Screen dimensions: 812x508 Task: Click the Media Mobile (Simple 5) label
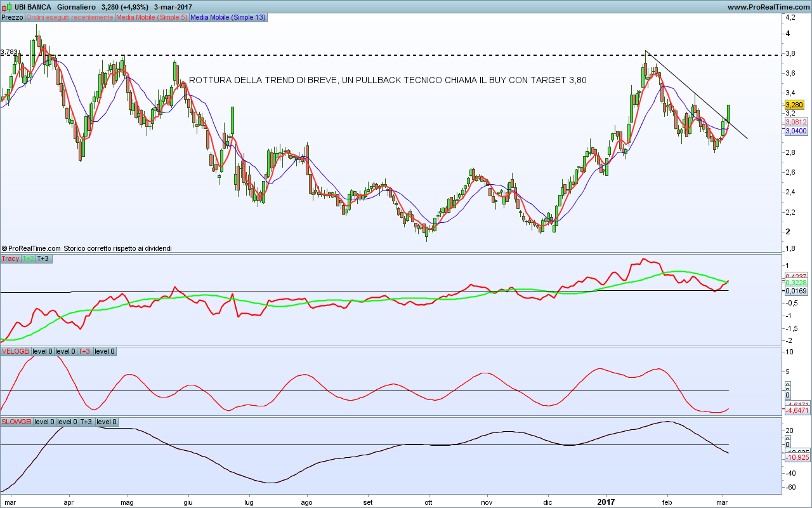[x=152, y=17]
